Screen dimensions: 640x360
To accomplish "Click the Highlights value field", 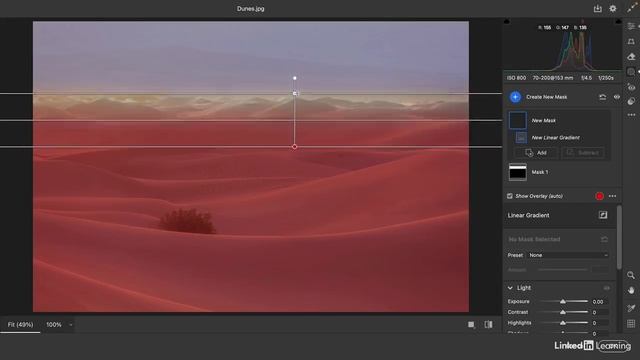I will click(600, 323).
